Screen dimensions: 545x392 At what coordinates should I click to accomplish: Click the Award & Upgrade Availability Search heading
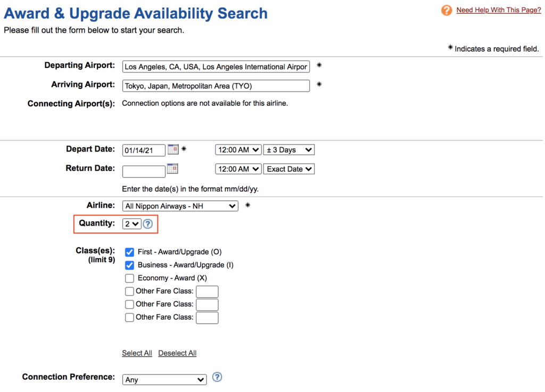[x=136, y=13]
